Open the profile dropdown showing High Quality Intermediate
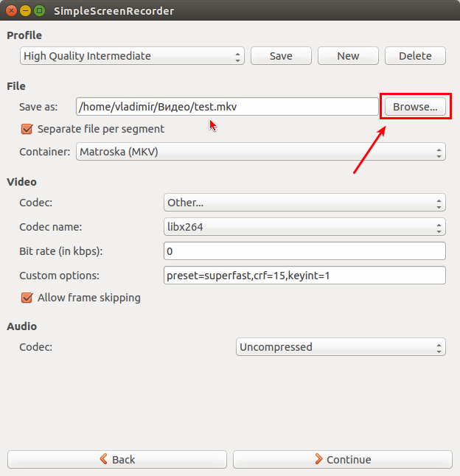The height and width of the screenshot is (476, 460). click(x=132, y=56)
